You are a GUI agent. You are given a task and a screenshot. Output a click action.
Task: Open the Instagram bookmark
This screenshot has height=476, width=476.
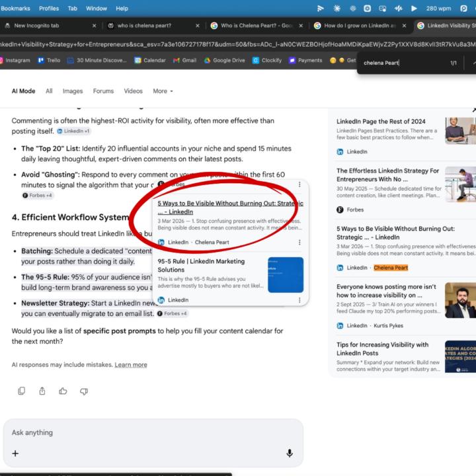[x=15, y=60]
